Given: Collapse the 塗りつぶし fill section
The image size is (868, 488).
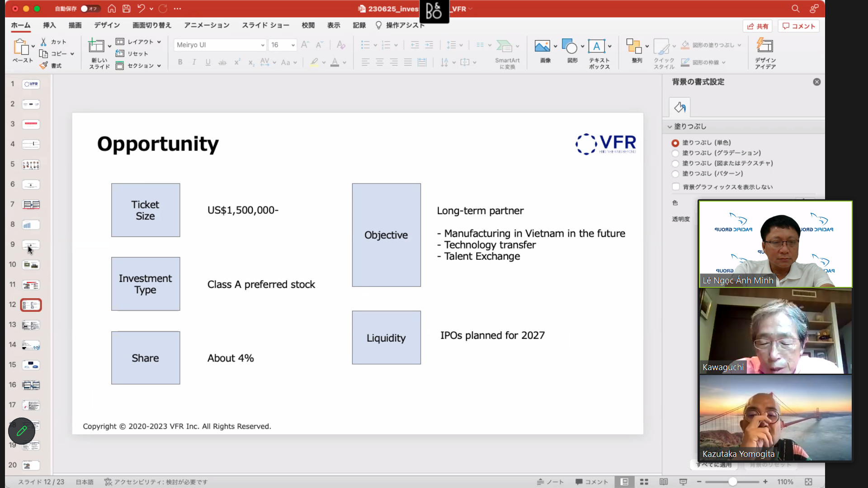Looking at the screenshot, I should [x=670, y=127].
